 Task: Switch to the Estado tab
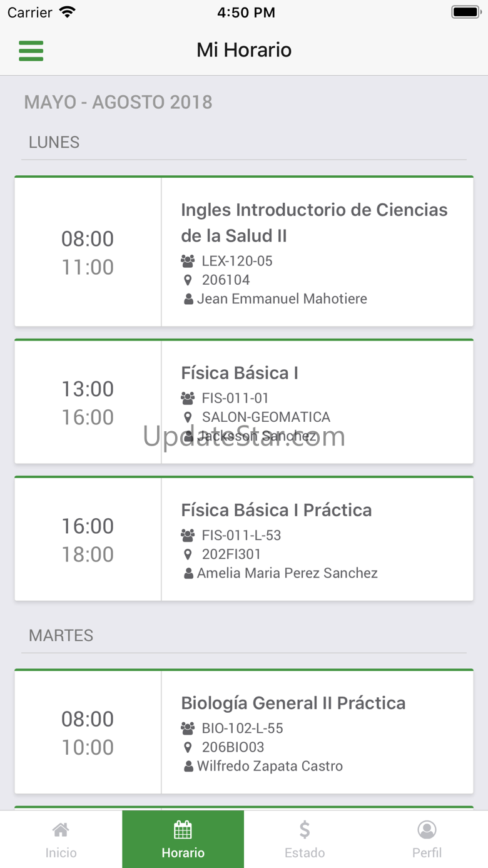(305, 839)
